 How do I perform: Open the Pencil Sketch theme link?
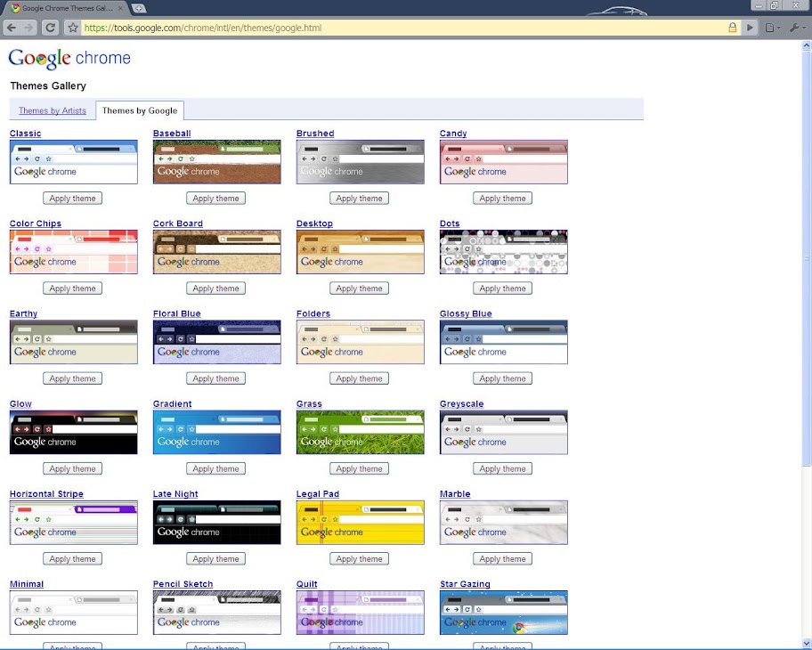[x=183, y=584]
